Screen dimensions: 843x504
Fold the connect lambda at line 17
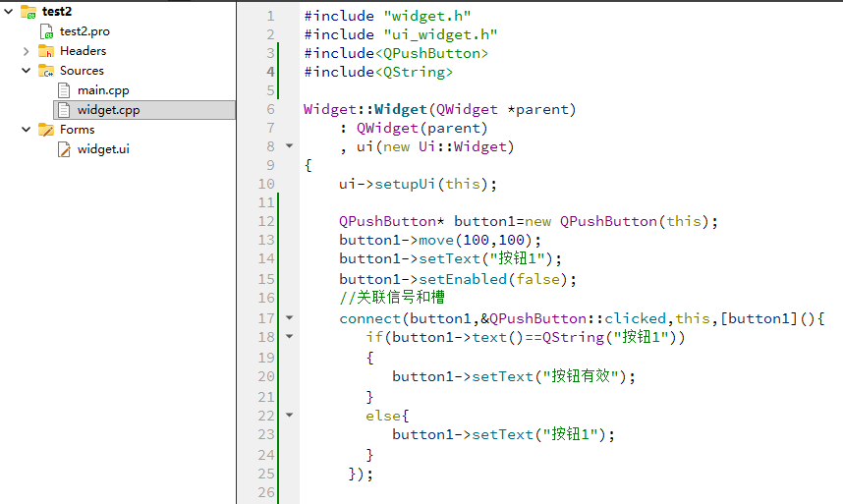coord(289,317)
